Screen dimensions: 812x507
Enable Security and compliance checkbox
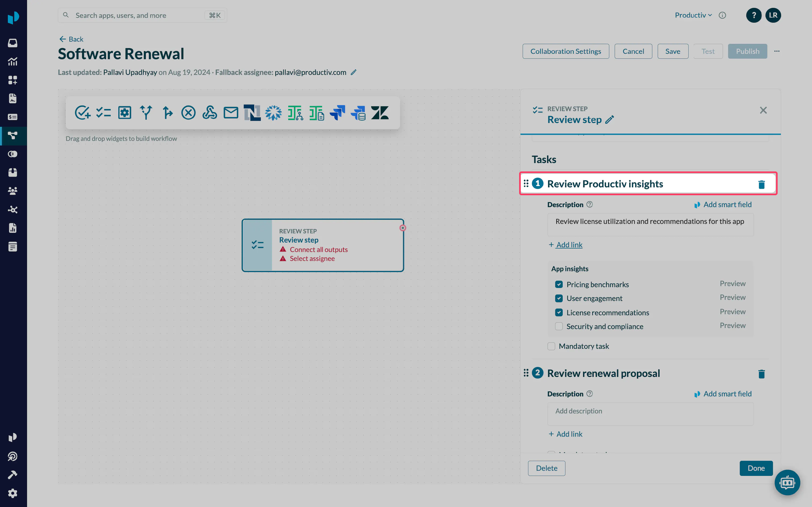[x=559, y=326]
